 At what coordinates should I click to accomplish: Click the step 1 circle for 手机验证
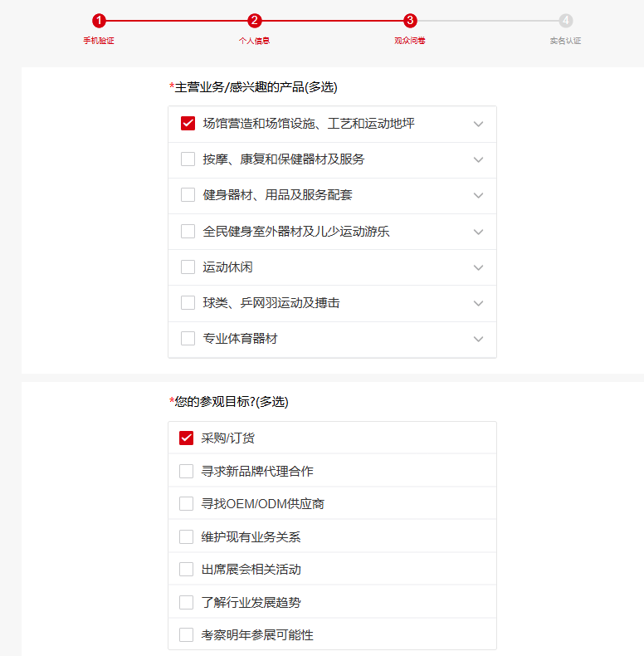99,21
